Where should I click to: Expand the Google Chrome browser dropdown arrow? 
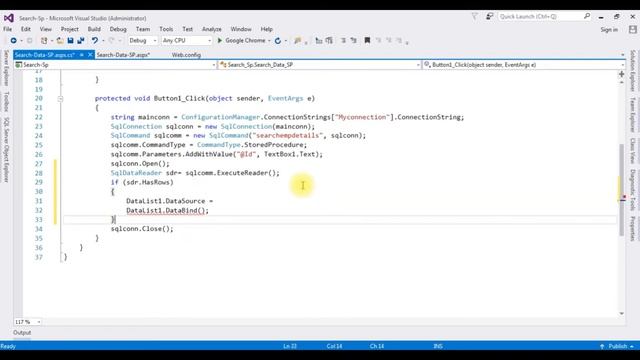click(x=269, y=40)
